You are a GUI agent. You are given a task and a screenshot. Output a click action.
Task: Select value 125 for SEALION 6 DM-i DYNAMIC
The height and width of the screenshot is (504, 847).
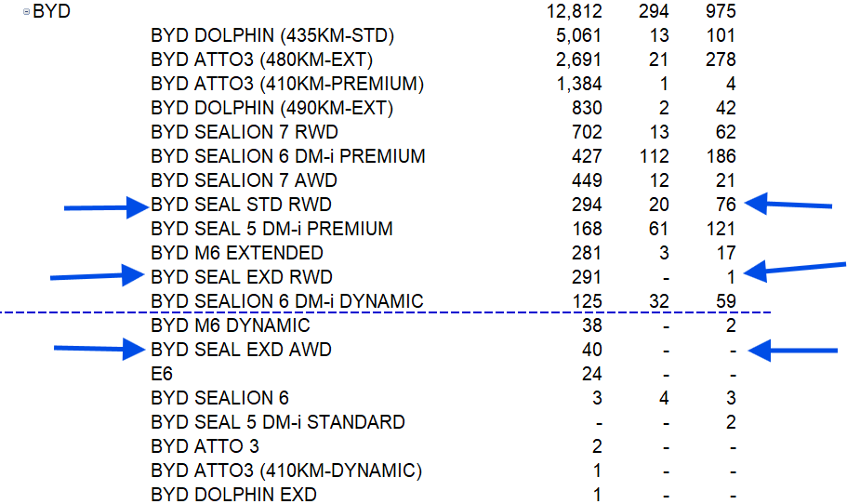(x=588, y=301)
